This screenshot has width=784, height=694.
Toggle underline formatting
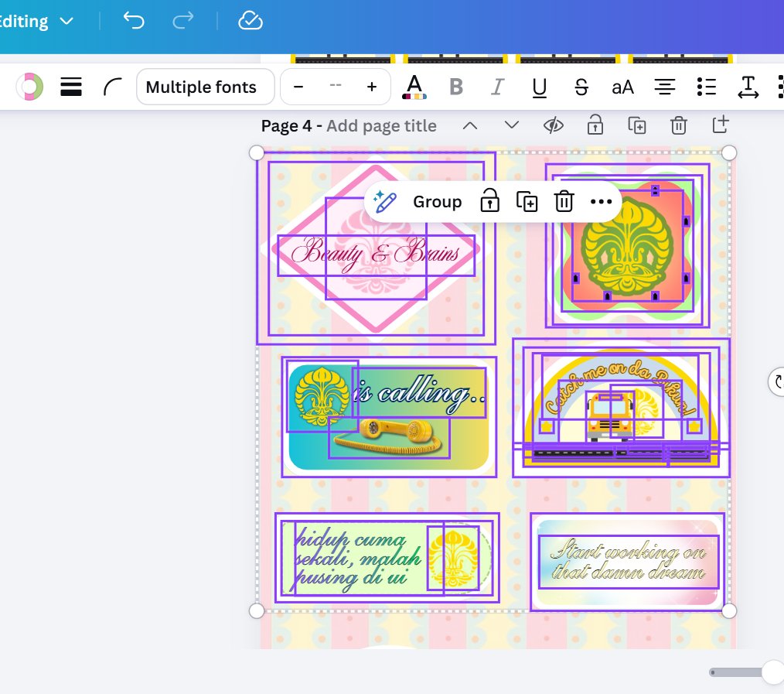(540, 87)
